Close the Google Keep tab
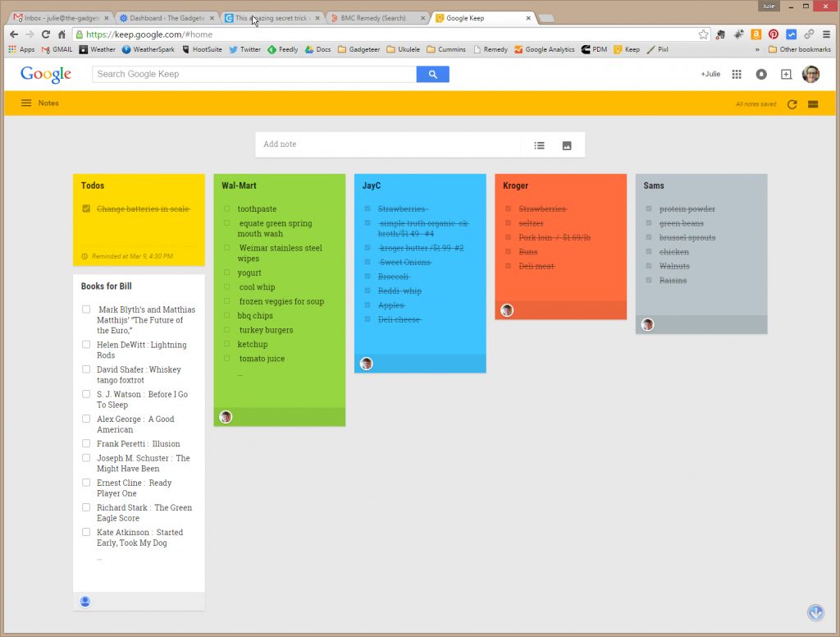 pyautogui.click(x=528, y=18)
